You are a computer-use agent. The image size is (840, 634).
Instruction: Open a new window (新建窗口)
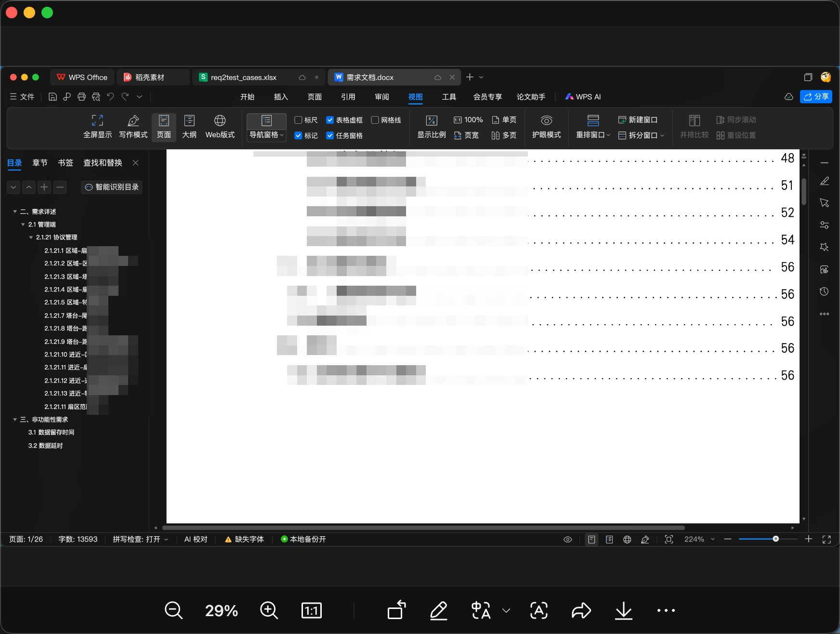[x=638, y=120]
